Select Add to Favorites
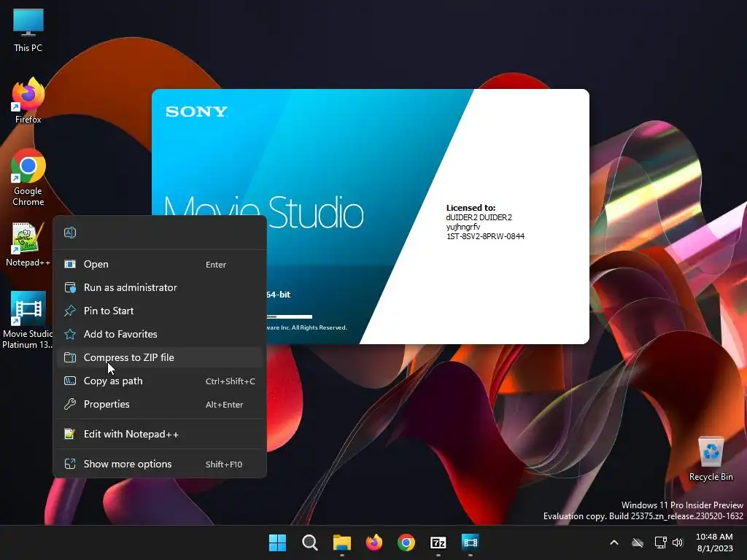 (x=159, y=334)
